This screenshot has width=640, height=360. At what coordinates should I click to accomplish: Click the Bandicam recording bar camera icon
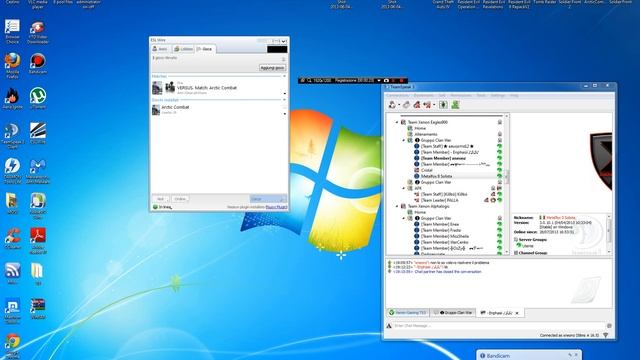pyautogui.click(x=386, y=80)
